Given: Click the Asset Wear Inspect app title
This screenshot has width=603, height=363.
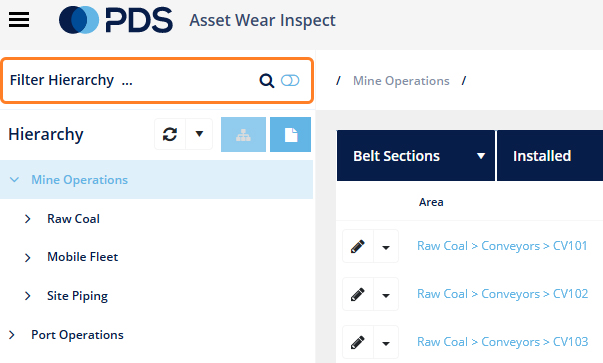Looking at the screenshot, I should [x=262, y=20].
